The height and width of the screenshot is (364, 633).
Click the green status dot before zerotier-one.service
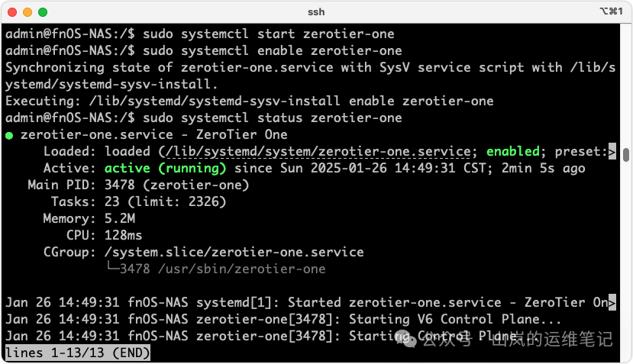[9, 135]
